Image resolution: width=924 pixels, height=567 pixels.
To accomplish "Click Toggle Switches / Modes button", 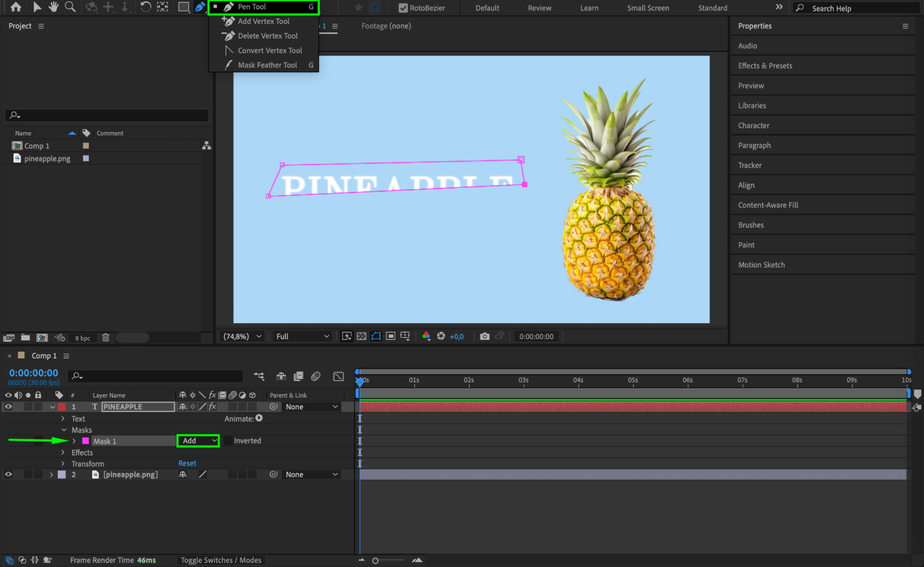I will (220, 560).
